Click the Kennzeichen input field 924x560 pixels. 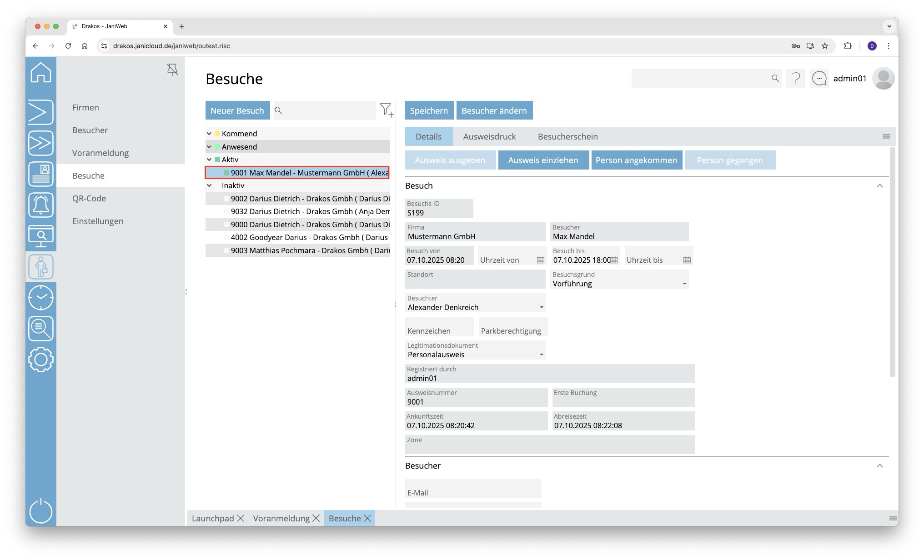(x=439, y=327)
